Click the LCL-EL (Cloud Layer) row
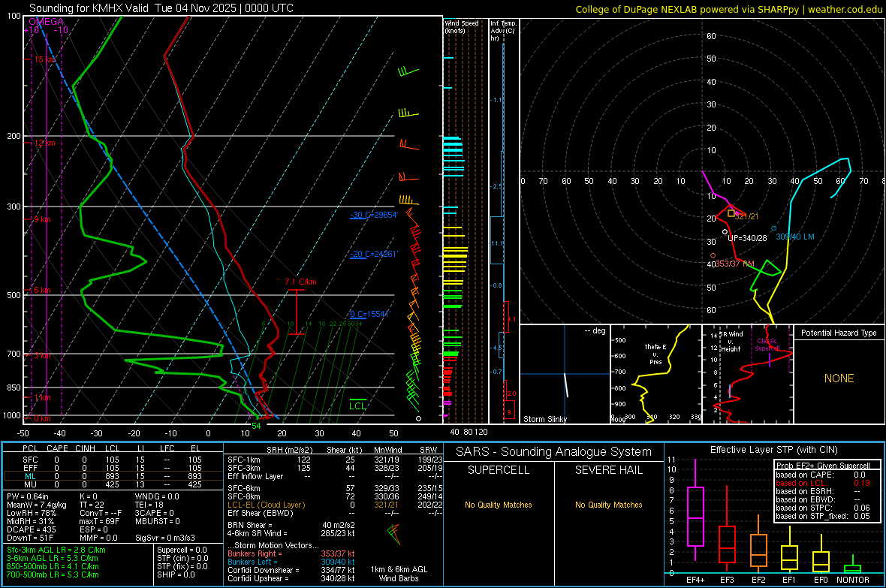This screenshot has height=588, width=886. pyautogui.click(x=335, y=505)
